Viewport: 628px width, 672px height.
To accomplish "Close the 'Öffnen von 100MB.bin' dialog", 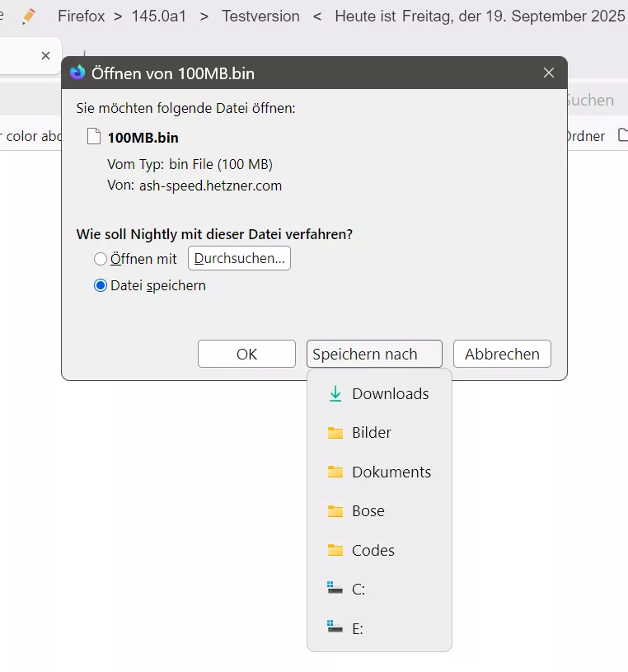I will point(549,73).
